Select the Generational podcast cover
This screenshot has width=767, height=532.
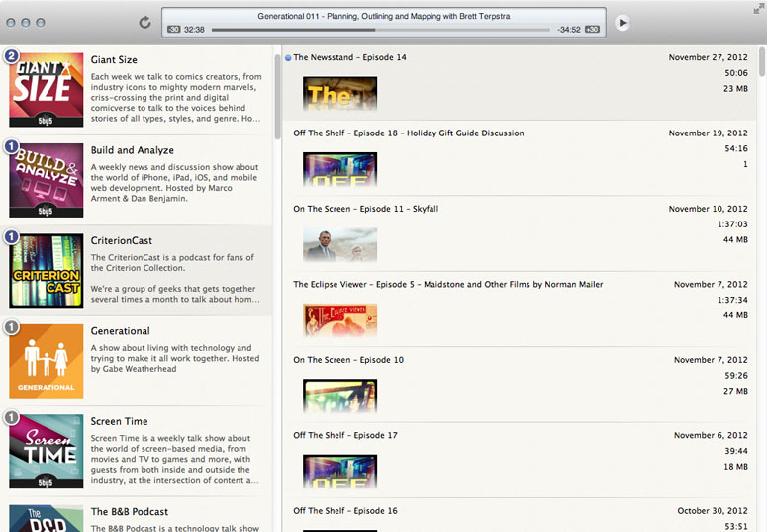(47, 360)
